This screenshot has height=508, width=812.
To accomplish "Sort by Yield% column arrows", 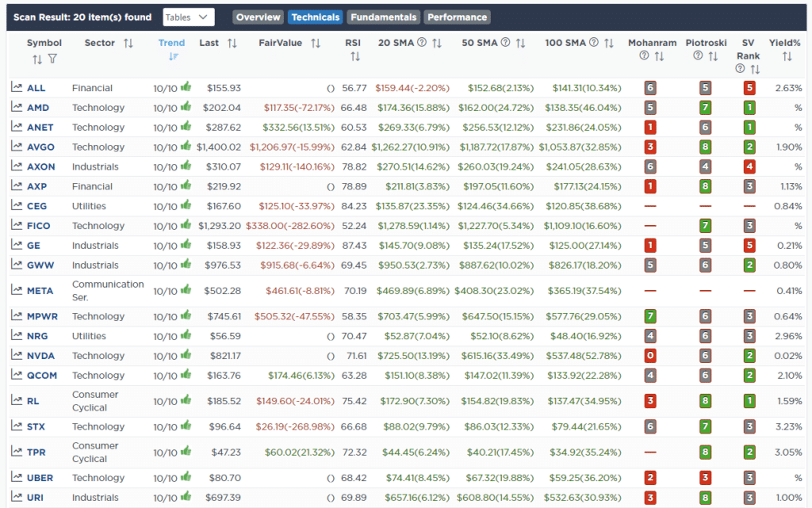I will pyautogui.click(x=787, y=56).
